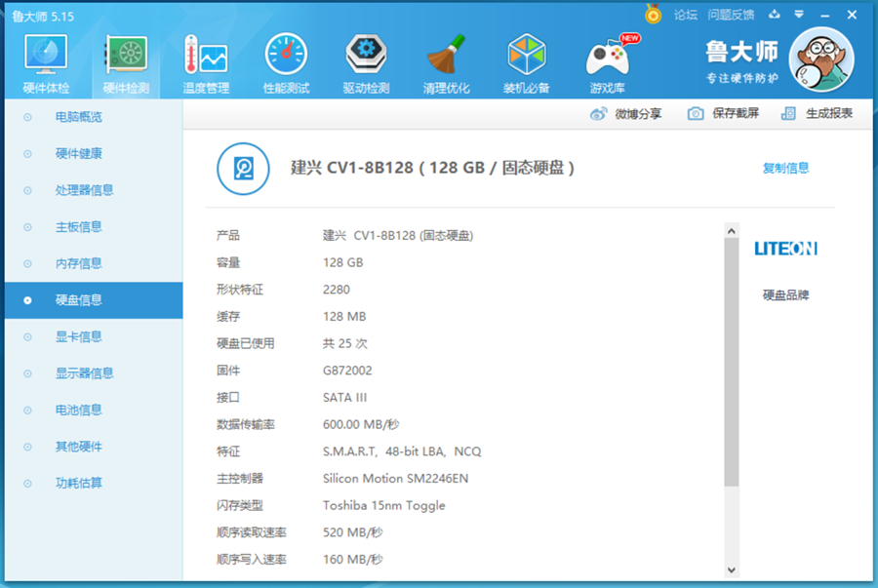Open the 游戏库 game library
878x588 pixels.
[606, 61]
